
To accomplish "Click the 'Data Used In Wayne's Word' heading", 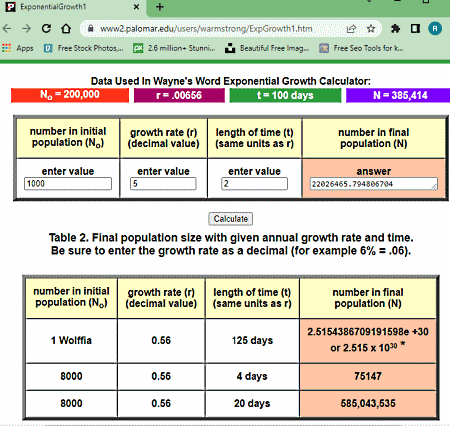I will coord(230,81).
